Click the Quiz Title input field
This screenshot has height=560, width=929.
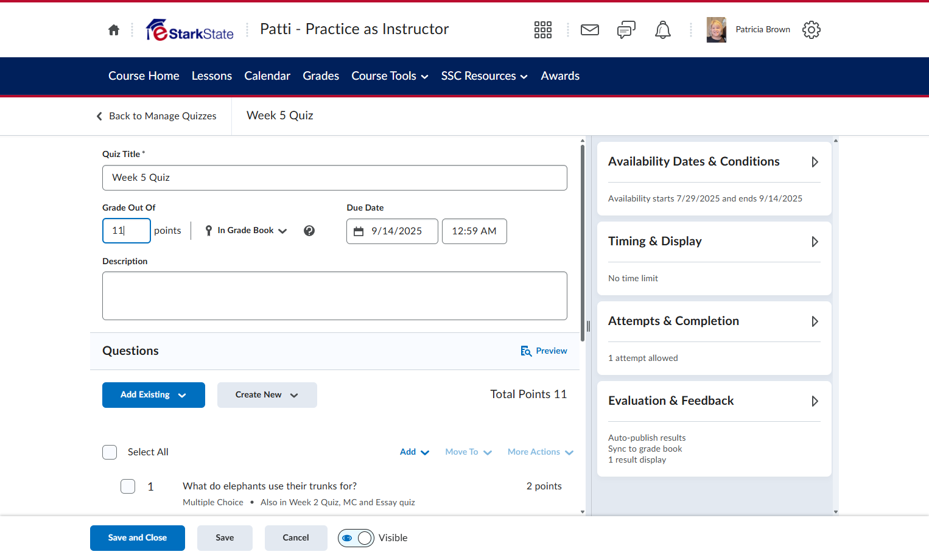pyautogui.click(x=335, y=178)
